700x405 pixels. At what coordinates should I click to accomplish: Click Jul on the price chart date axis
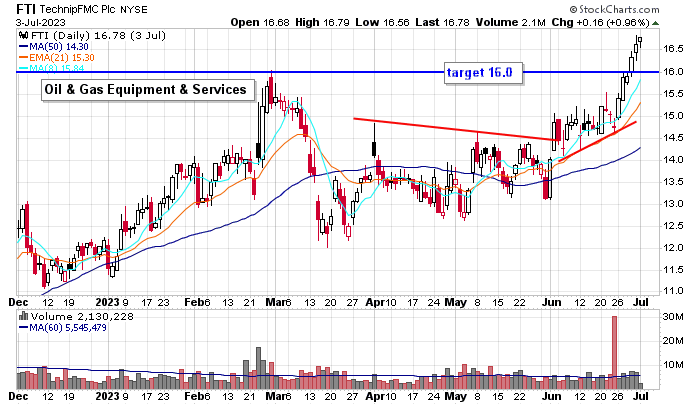click(x=641, y=302)
